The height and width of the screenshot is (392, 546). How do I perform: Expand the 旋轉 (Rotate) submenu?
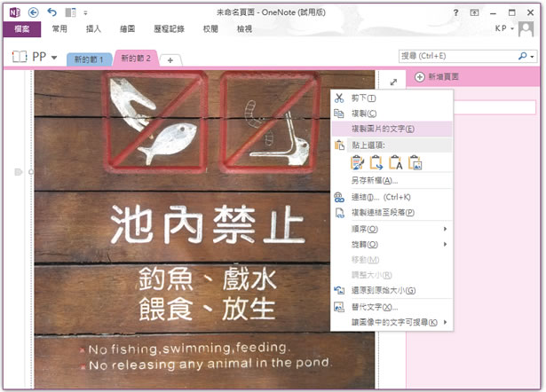(x=391, y=244)
